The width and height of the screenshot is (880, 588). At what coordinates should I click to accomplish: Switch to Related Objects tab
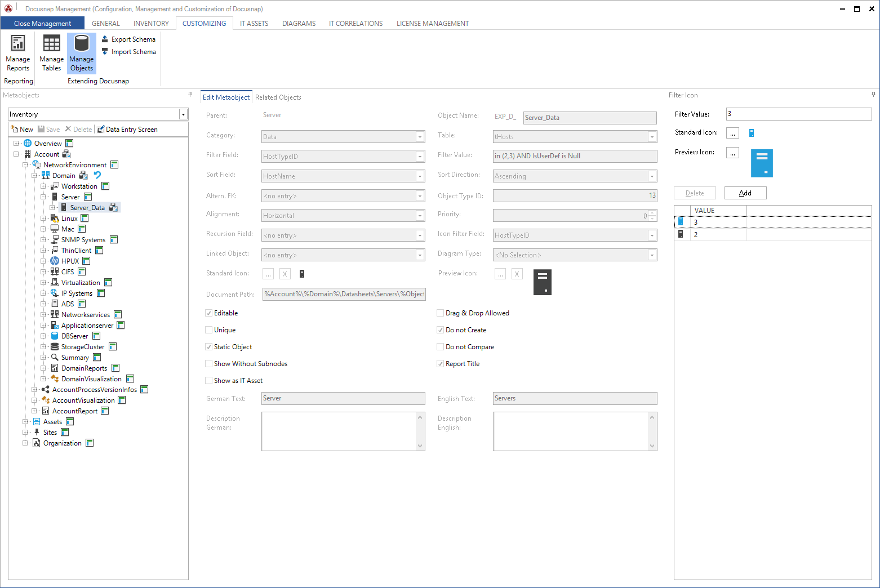click(278, 97)
